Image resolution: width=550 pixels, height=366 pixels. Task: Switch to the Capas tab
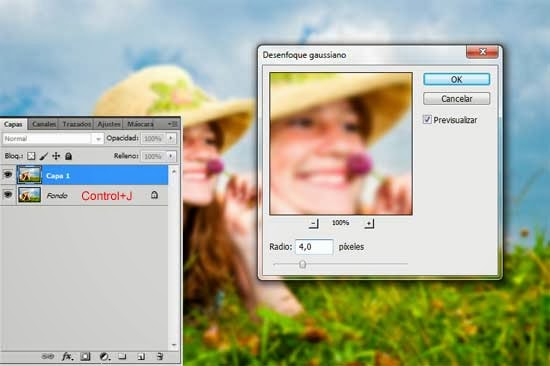coord(13,124)
